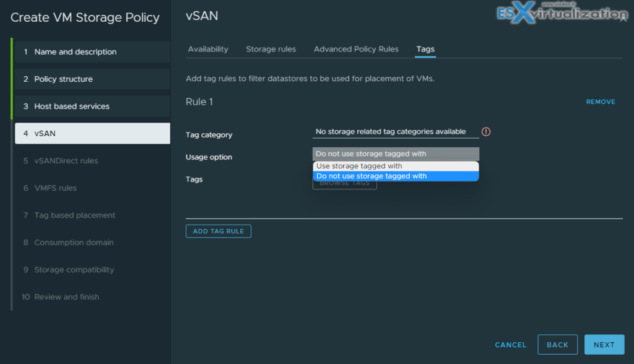This screenshot has height=364, width=634.
Task: Click the BROWSE TAGS button
Action: click(344, 183)
